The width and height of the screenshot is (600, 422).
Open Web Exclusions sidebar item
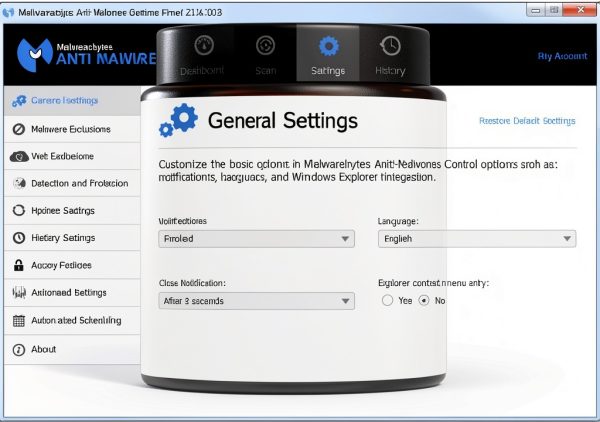[x=72, y=156]
